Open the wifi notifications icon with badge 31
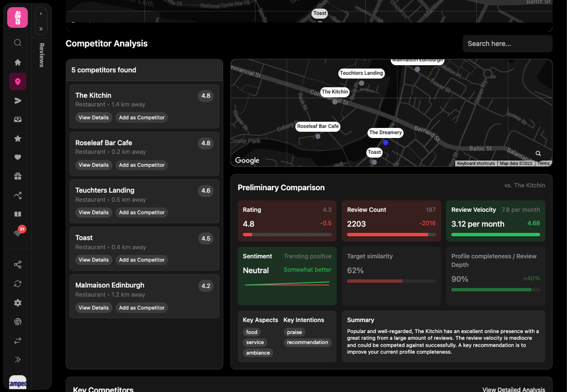This screenshot has height=392, width=567. [x=17, y=233]
